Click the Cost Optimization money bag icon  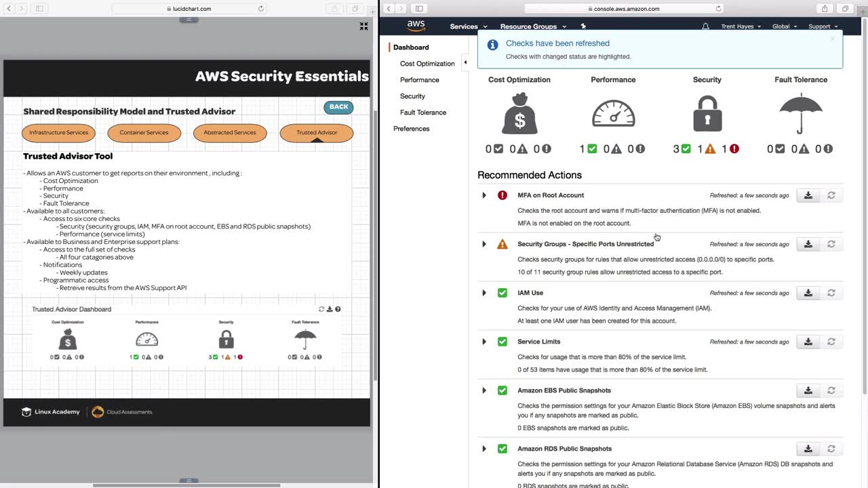click(x=519, y=113)
